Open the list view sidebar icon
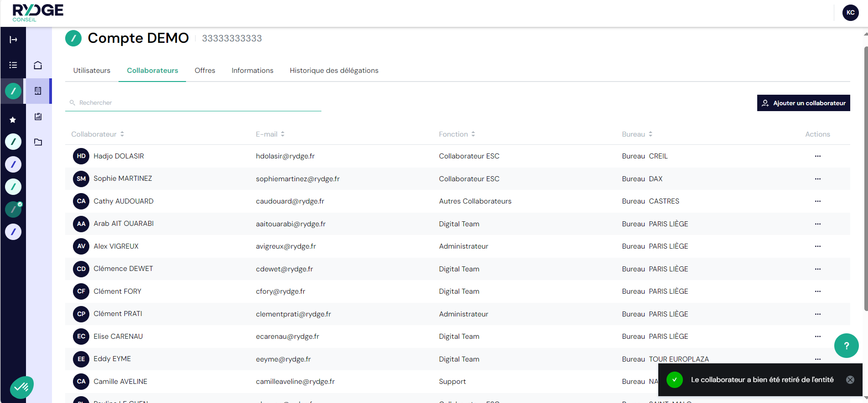This screenshot has width=868, height=403. 13,65
